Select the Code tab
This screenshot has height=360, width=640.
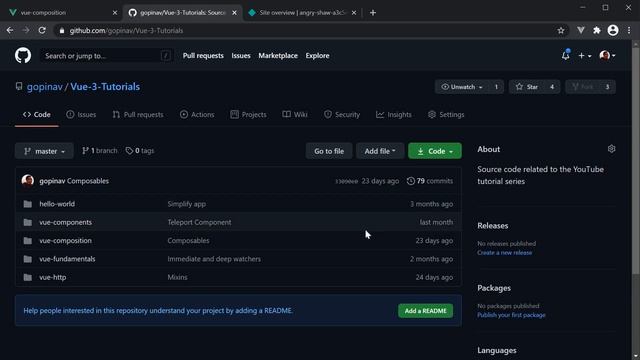37,115
